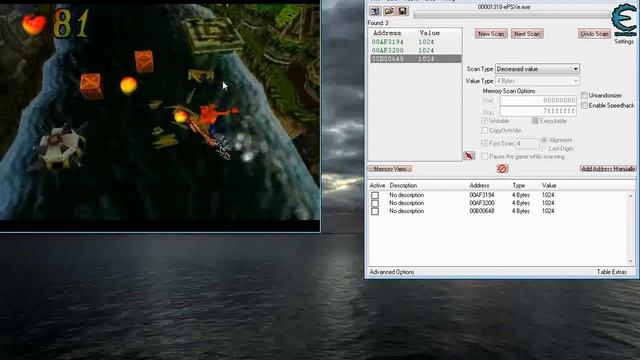The image size is (640, 360).
Task: Enable the Unrandomizer checkbox
Action: [584, 95]
